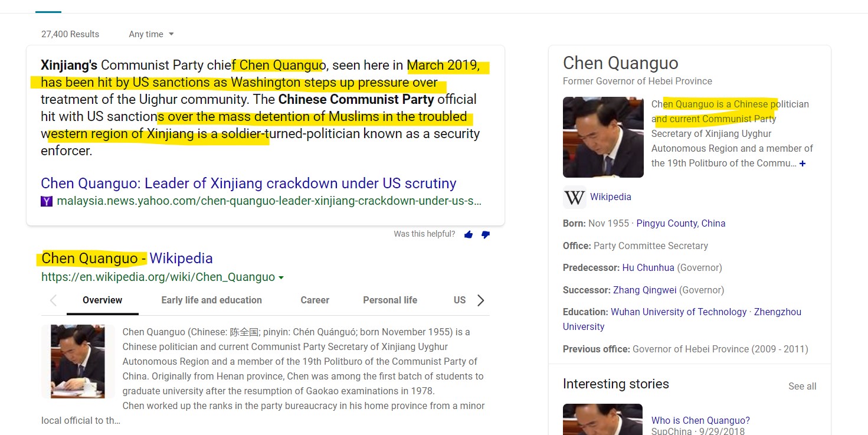The height and width of the screenshot is (435, 868).
Task: Open the Any time filter dropdown
Action: [x=152, y=34]
